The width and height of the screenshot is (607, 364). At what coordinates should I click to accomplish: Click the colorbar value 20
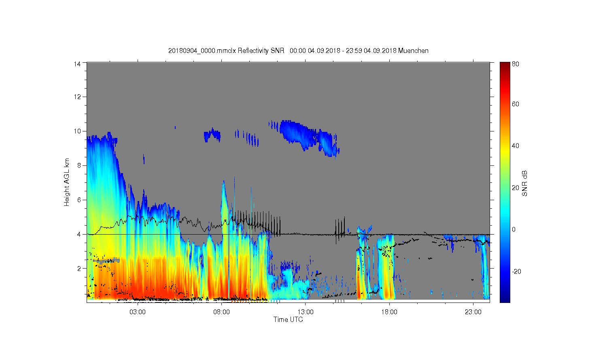516,188
